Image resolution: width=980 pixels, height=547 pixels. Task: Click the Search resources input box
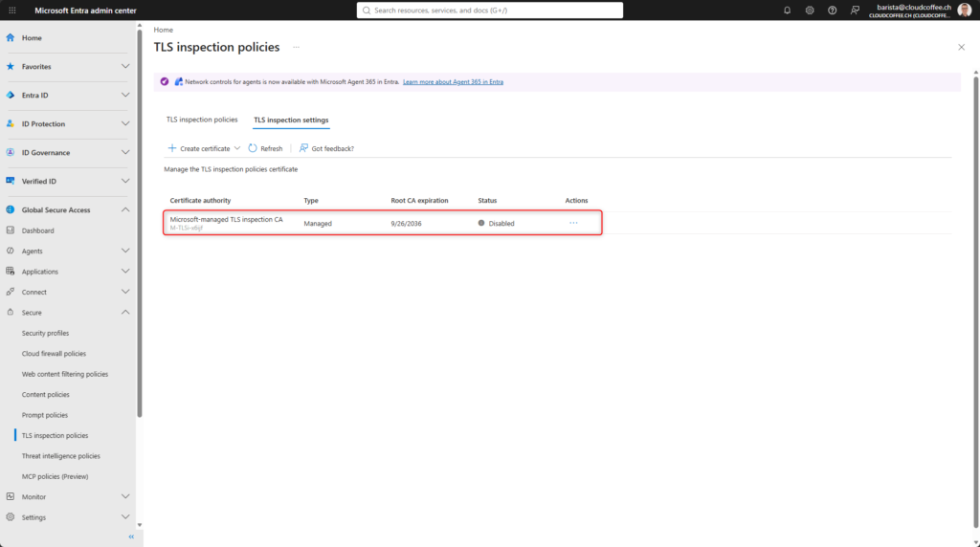[490, 10]
